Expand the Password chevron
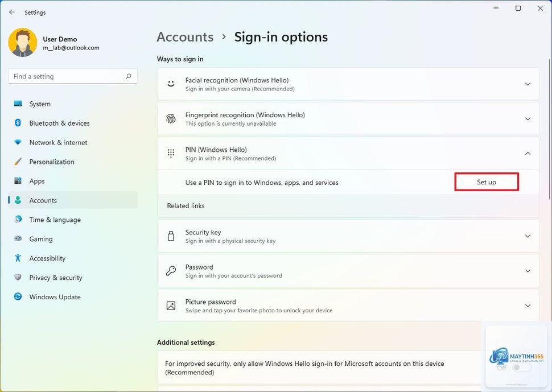552x392 pixels. (528, 271)
